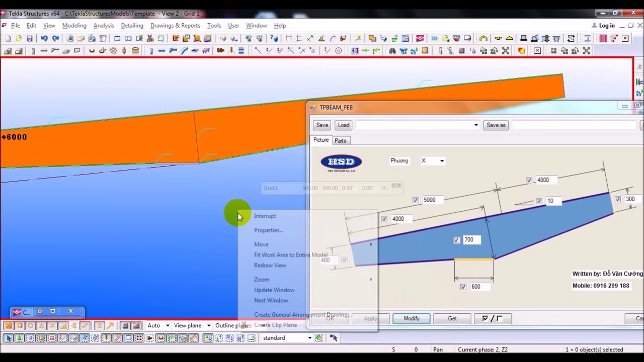Toggle the checkbox beside value 700
The height and width of the screenshot is (362, 644).
(x=456, y=240)
